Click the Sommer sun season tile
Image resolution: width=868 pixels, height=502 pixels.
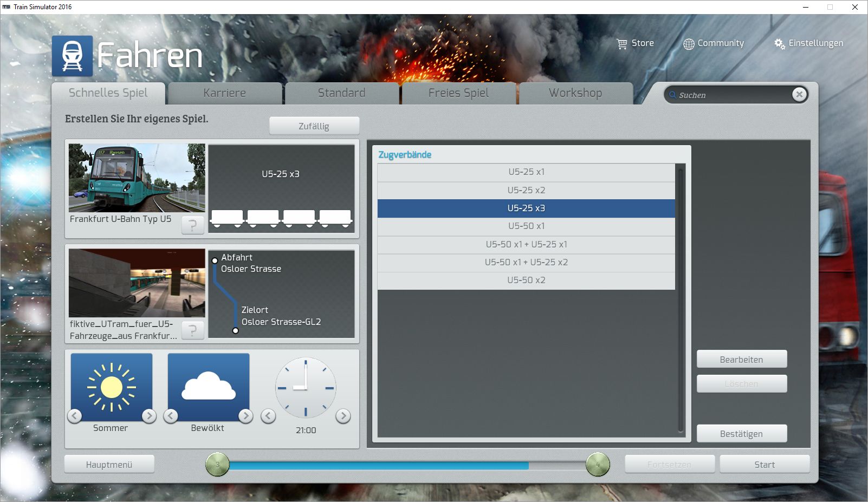112,387
